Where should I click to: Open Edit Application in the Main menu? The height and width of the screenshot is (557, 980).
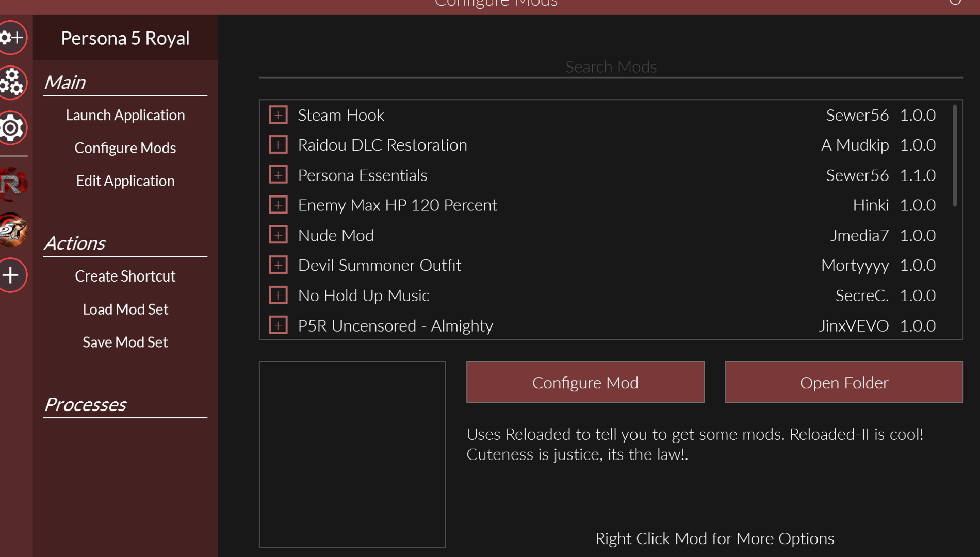coord(125,181)
